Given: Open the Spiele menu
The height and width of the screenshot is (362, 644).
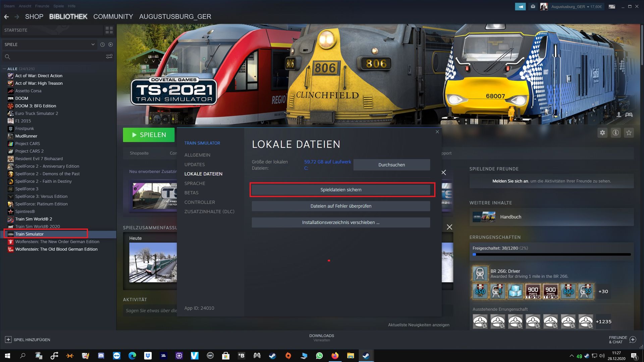Looking at the screenshot, I should point(58,6).
